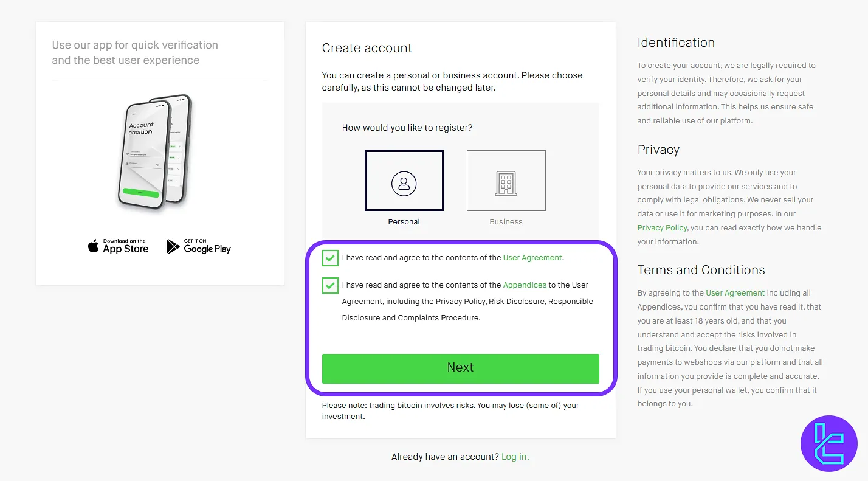Select the Business account building icon
The width and height of the screenshot is (868, 481).
(x=506, y=182)
